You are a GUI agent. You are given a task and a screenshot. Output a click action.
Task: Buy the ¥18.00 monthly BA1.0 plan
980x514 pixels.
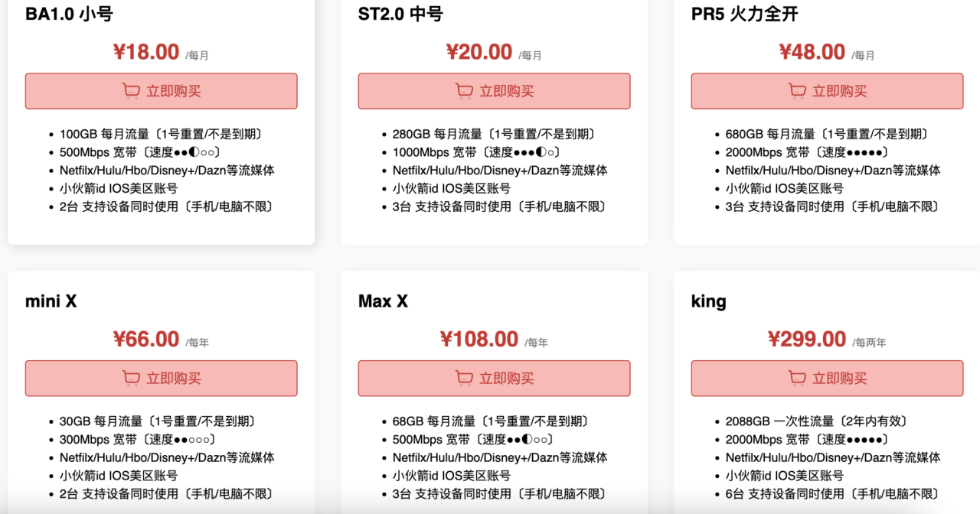pyautogui.click(x=161, y=91)
